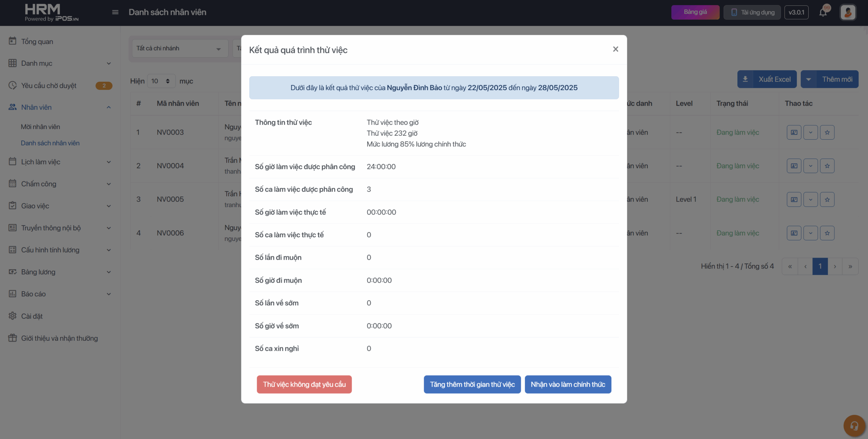Click Tăng thêm thời gian thử việc
Viewport: 868px width, 439px height.
click(x=472, y=384)
